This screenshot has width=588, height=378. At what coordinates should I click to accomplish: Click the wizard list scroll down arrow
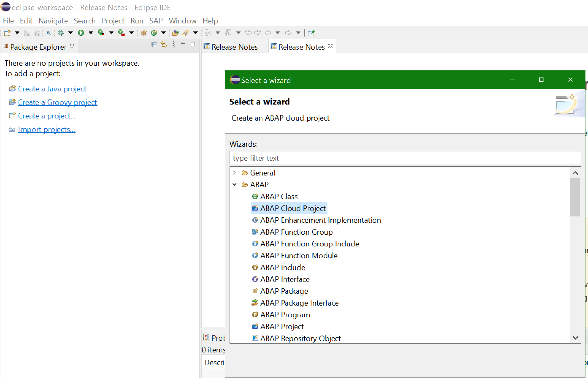click(575, 338)
